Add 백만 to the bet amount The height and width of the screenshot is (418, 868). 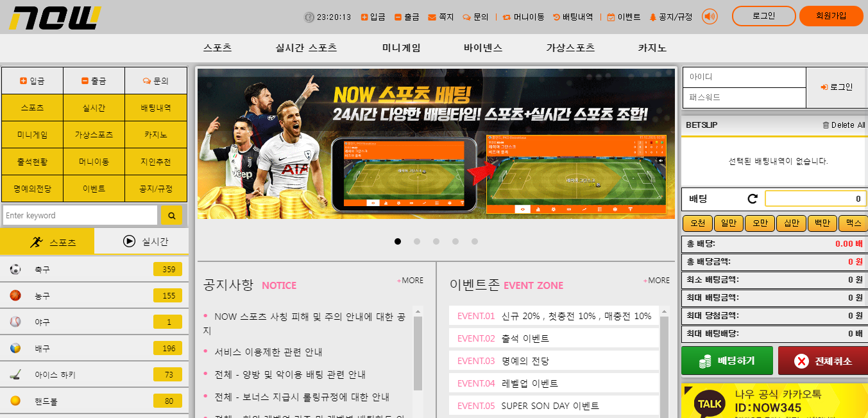pyautogui.click(x=822, y=223)
